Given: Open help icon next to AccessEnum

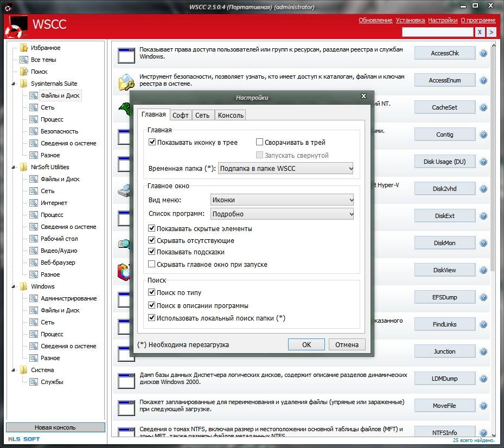Looking at the screenshot, I should click(483, 80).
